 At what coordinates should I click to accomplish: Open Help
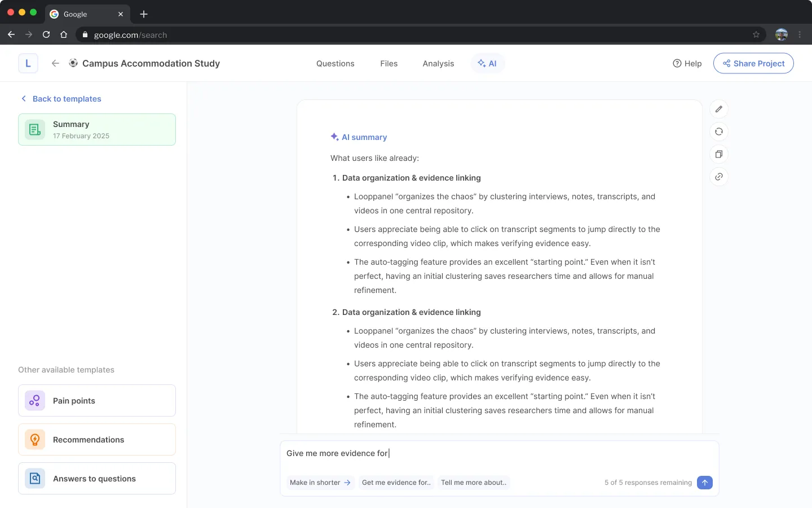687,63
